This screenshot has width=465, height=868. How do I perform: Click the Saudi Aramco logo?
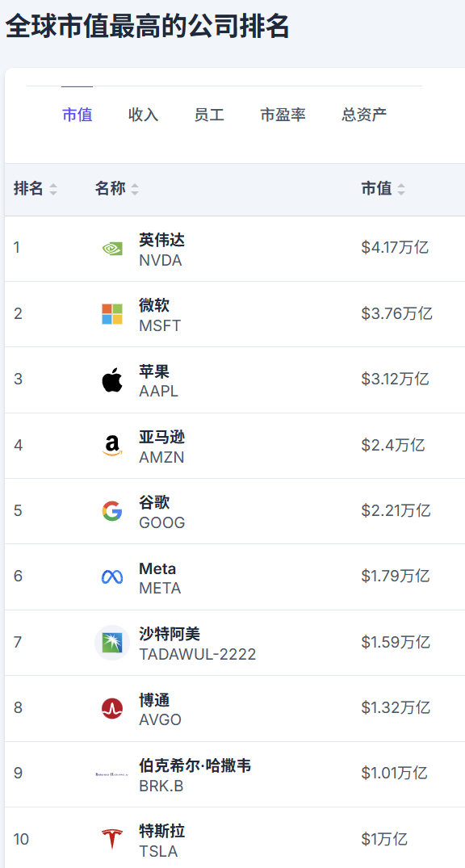112,643
